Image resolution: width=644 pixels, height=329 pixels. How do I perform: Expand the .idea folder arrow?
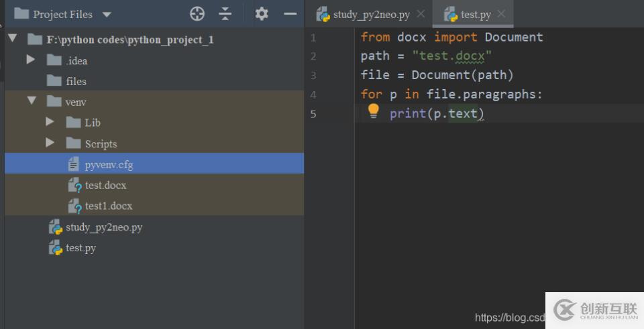point(31,60)
